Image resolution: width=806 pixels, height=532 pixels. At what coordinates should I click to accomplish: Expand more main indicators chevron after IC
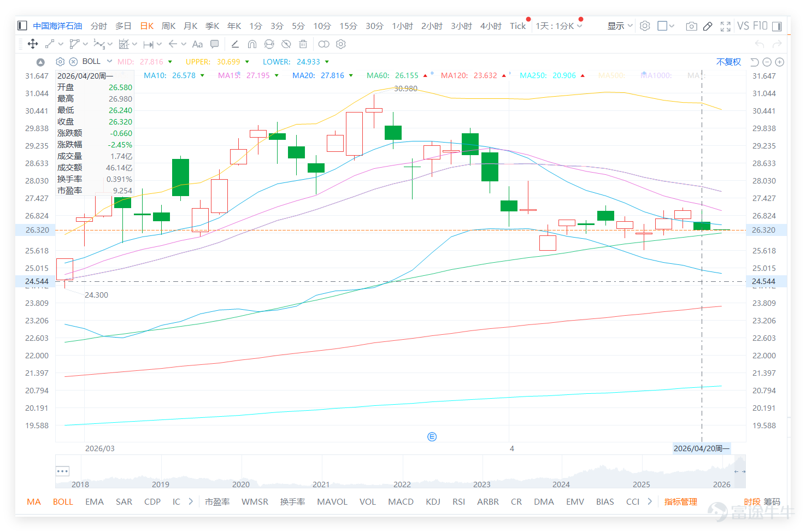(191, 501)
